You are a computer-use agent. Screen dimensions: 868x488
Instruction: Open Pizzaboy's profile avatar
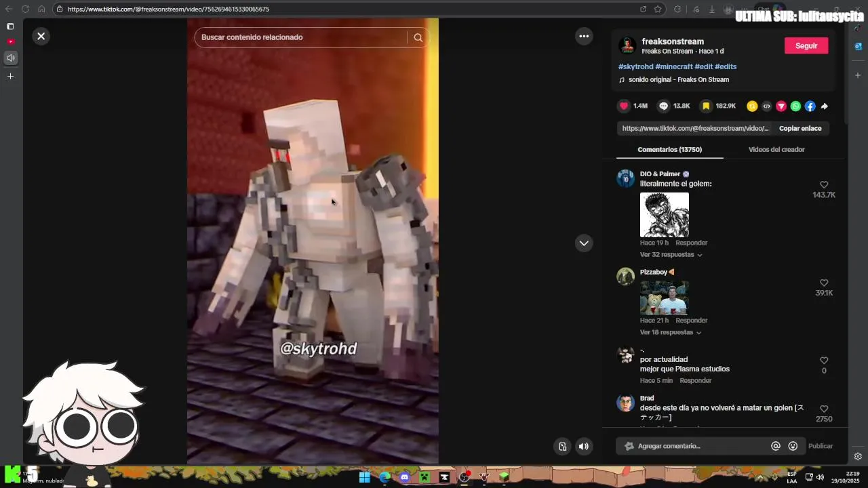tap(625, 277)
